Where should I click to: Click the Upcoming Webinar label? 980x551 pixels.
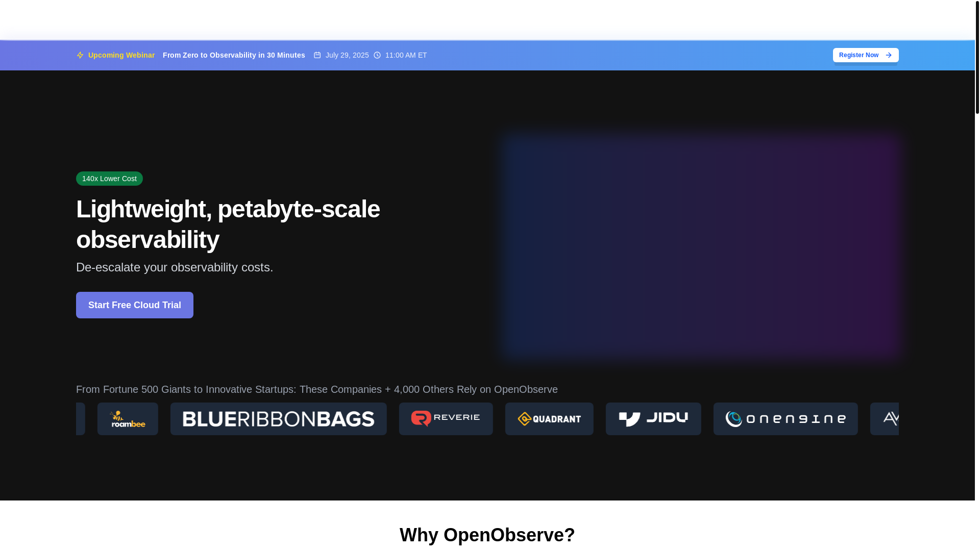point(121,55)
